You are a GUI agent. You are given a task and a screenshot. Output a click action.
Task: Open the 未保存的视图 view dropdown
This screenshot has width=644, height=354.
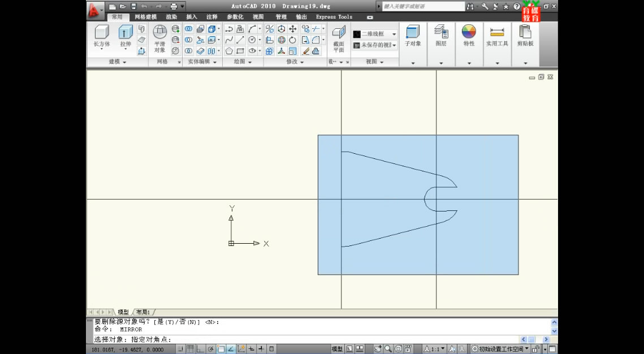point(375,45)
